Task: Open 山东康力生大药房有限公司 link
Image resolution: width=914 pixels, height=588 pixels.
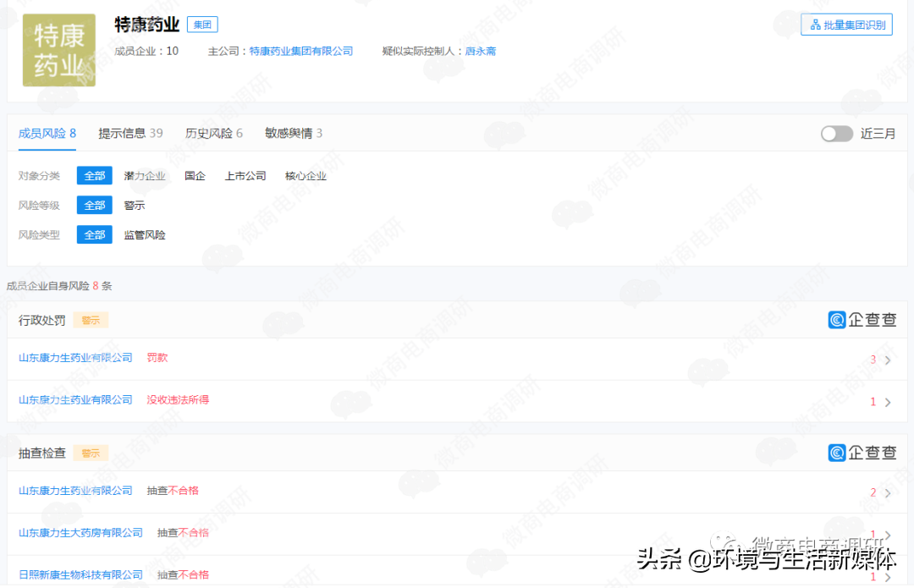Action: pos(80,533)
